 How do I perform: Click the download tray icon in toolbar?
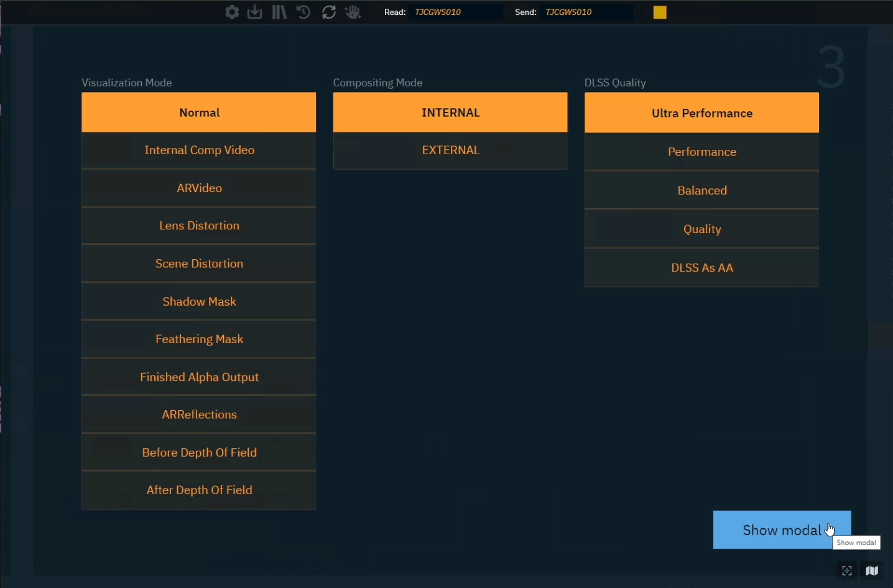pos(255,12)
